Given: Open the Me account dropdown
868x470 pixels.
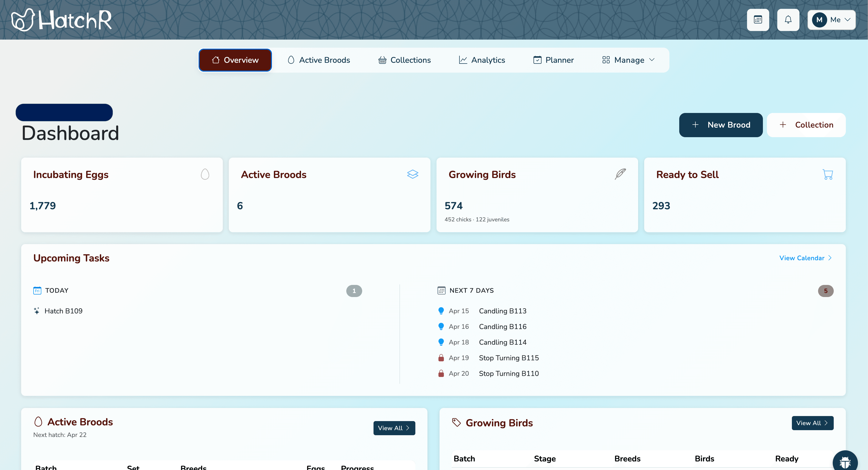Looking at the screenshot, I should click(x=832, y=20).
